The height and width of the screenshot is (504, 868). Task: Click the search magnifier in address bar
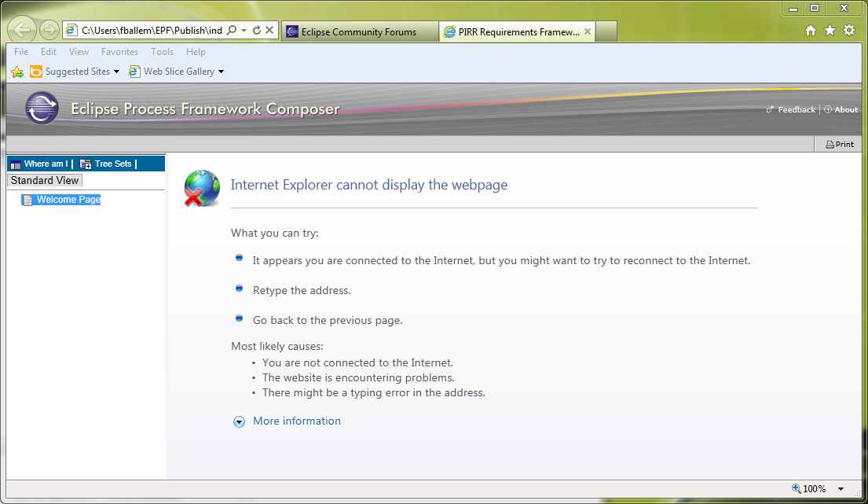(x=232, y=30)
